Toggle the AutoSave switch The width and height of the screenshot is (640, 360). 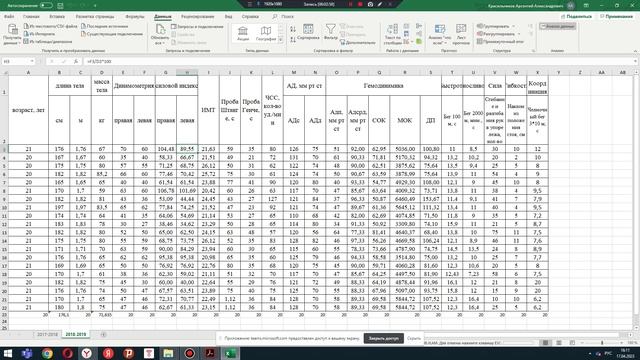(x=46, y=5)
